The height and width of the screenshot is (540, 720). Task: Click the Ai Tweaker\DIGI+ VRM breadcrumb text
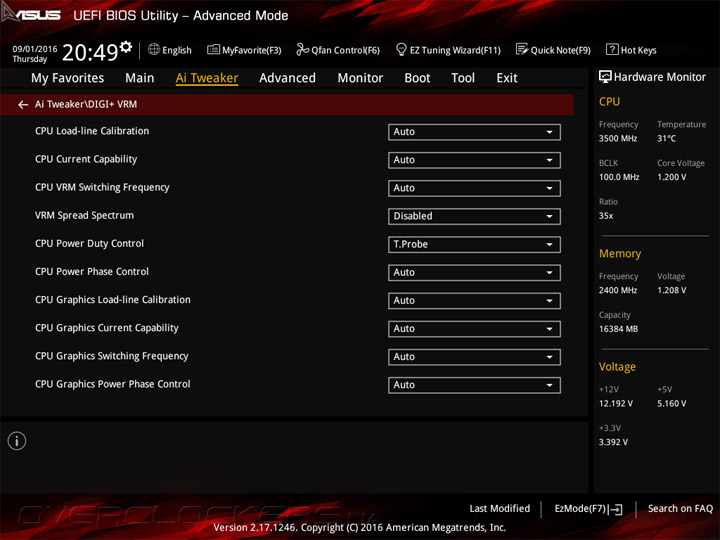click(x=86, y=104)
